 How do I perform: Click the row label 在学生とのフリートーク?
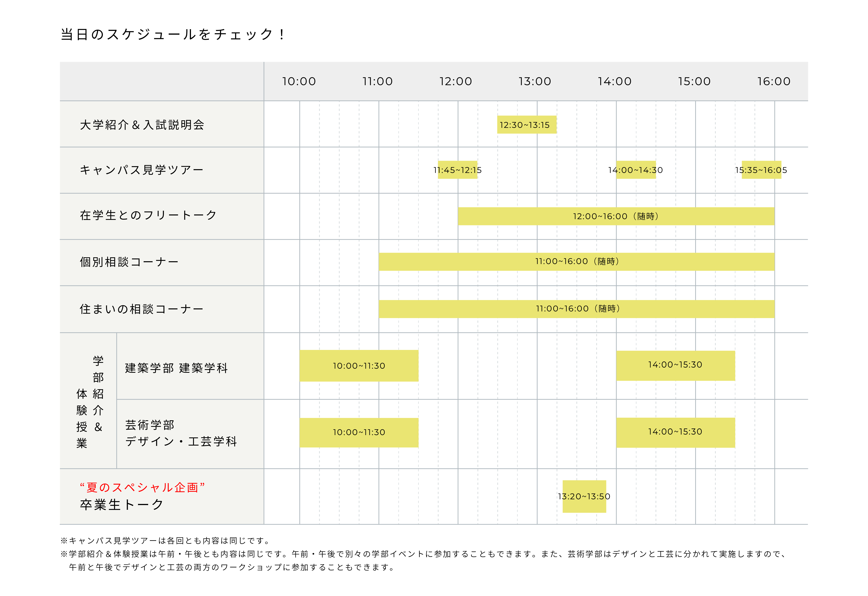pos(148,215)
